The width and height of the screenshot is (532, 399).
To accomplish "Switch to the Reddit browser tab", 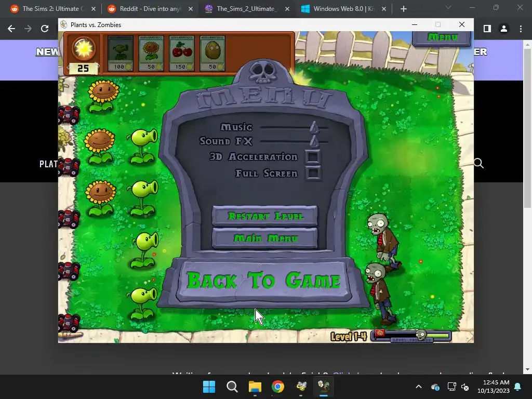I will [150, 9].
